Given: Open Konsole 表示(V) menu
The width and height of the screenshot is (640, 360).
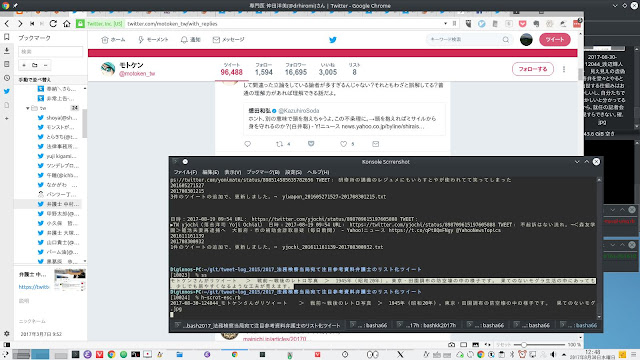Looking at the screenshot, I should point(233,172).
